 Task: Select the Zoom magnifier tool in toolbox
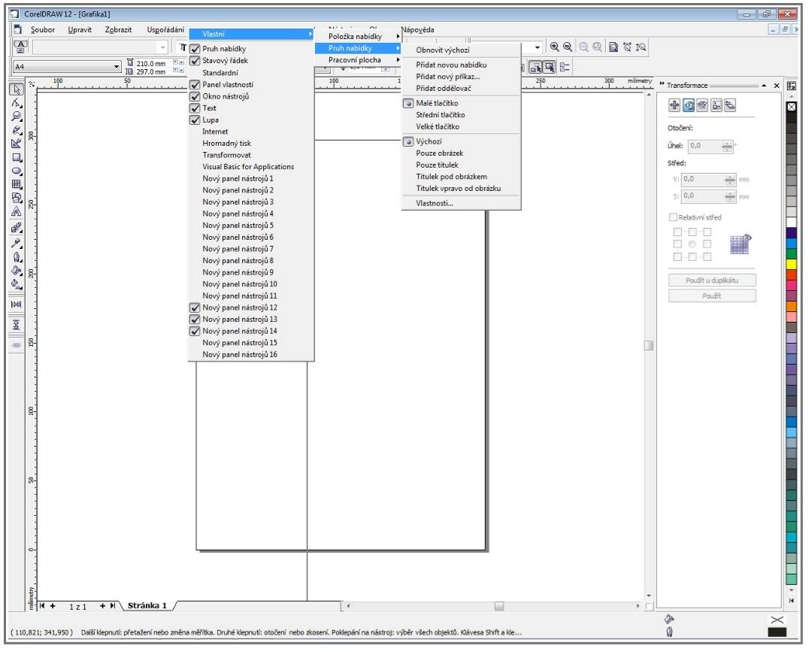pos(17,117)
